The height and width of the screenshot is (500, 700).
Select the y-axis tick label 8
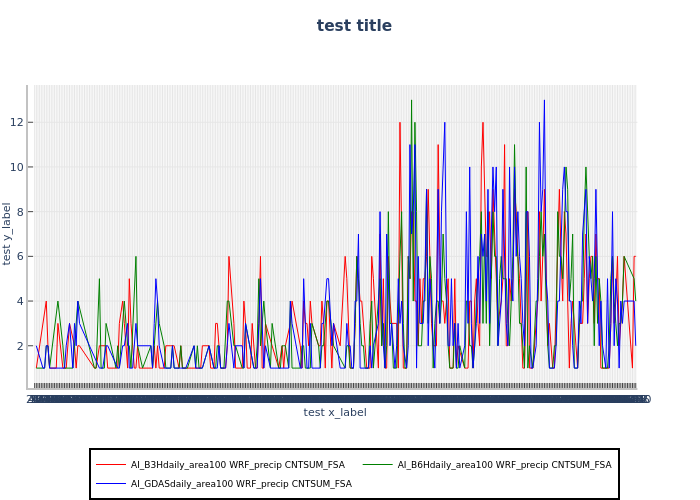tap(20, 212)
